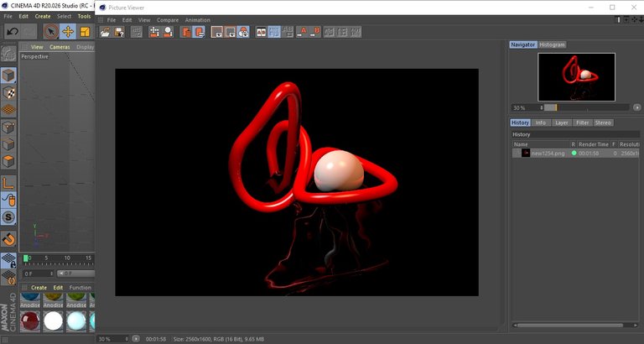The width and height of the screenshot is (644, 344).
Task: Click the Make Editable icon in left palette
Action: click(8, 54)
